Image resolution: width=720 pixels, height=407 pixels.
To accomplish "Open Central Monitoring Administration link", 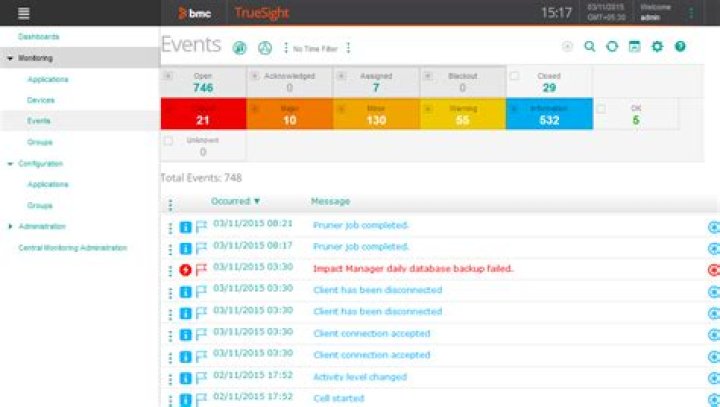I will click(x=73, y=248).
